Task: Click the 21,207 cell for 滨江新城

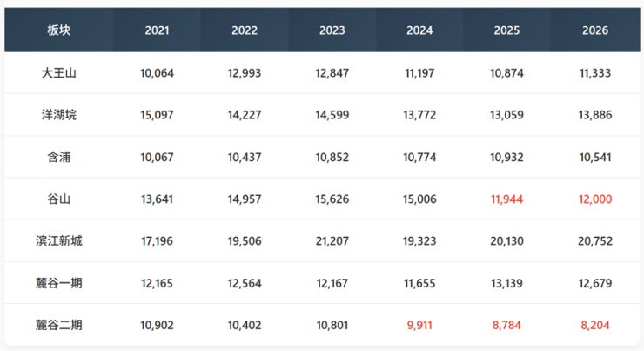Action: tap(332, 240)
